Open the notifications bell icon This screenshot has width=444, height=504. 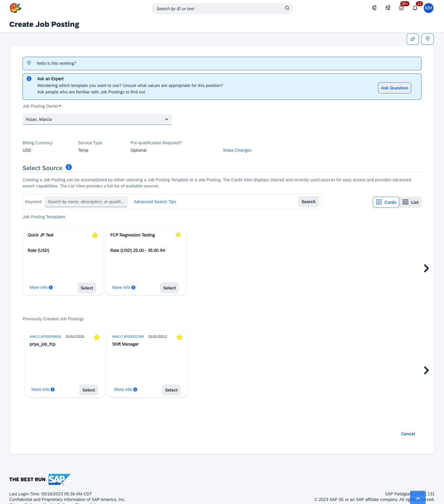click(x=415, y=8)
